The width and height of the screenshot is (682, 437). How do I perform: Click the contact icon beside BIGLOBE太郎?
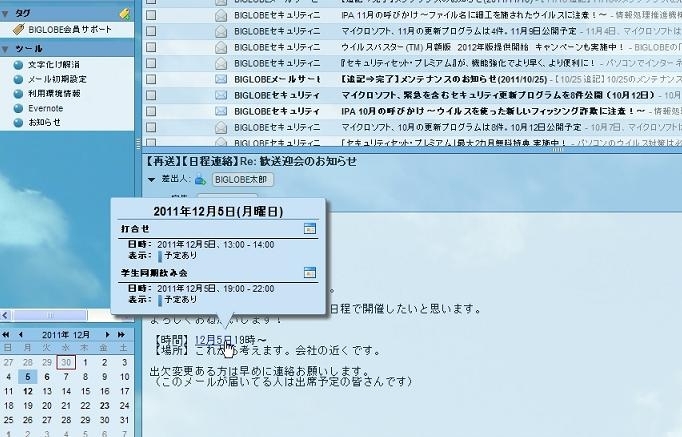point(201,179)
